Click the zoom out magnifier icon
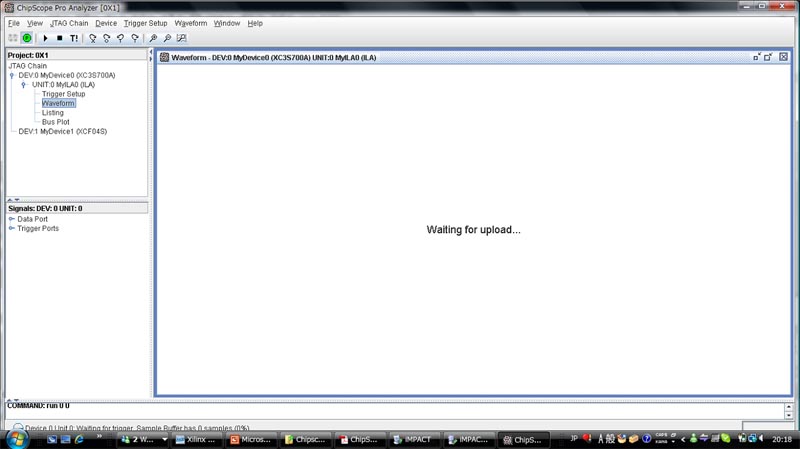This screenshot has height=449, width=800. click(167, 38)
